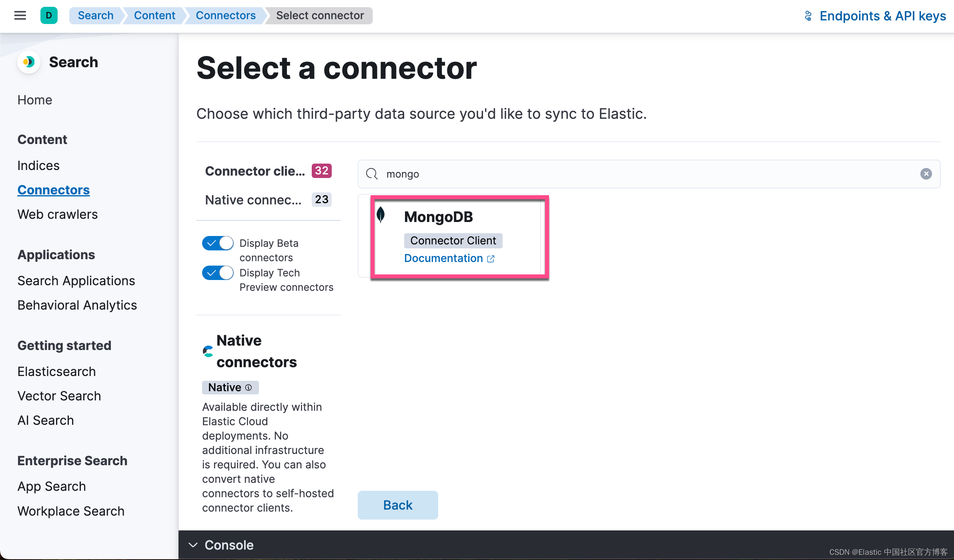Turn off Display Tech Preview connectors
954x560 pixels.
[x=217, y=272]
